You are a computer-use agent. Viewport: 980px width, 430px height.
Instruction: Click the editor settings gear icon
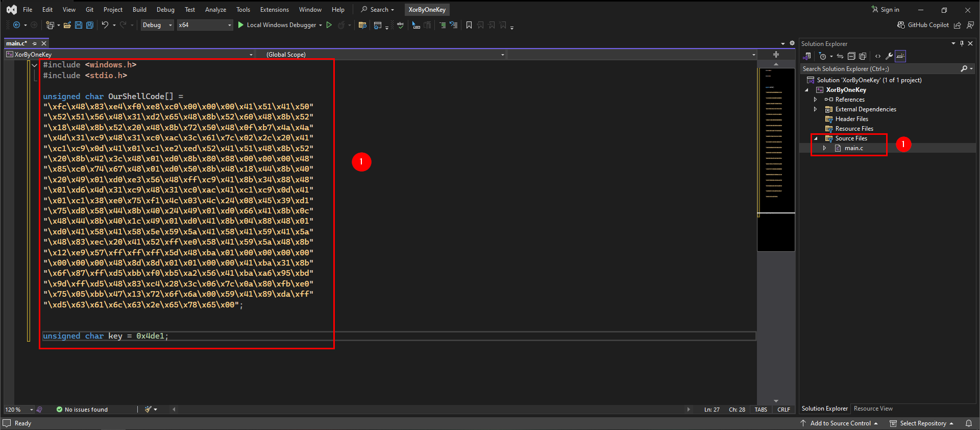coord(792,43)
